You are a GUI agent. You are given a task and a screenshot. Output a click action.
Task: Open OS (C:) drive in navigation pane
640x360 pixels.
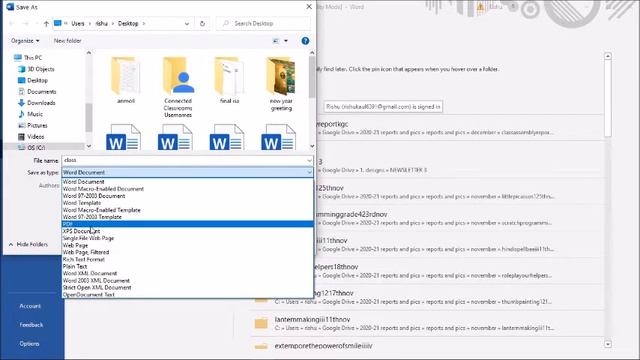[x=36, y=147]
